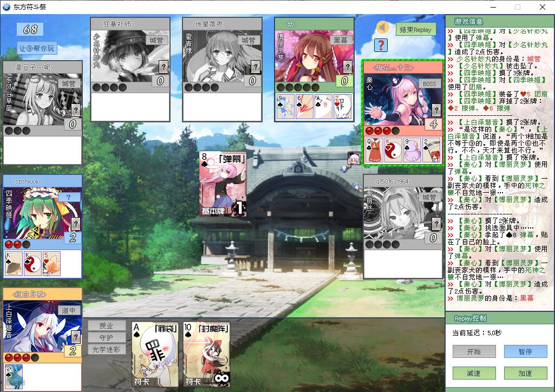
Task: Select 四季映姬's King of spades yin-yang card
Action: [x=32, y=264]
